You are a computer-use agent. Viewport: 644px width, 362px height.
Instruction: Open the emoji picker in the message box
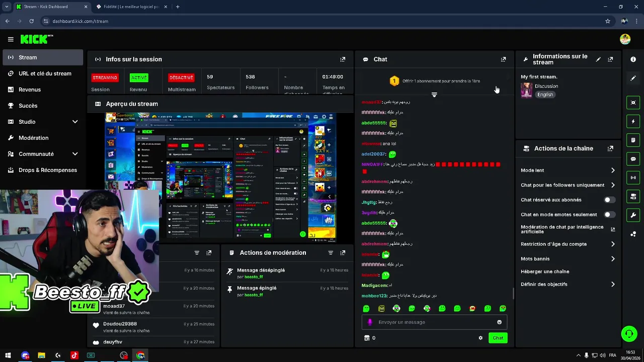pyautogui.click(x=499, y=322)
